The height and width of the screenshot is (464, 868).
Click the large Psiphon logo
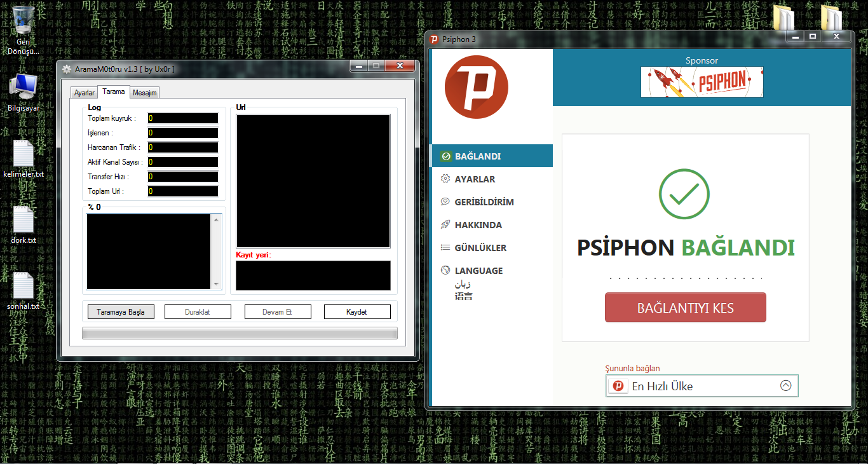(476, 87)
